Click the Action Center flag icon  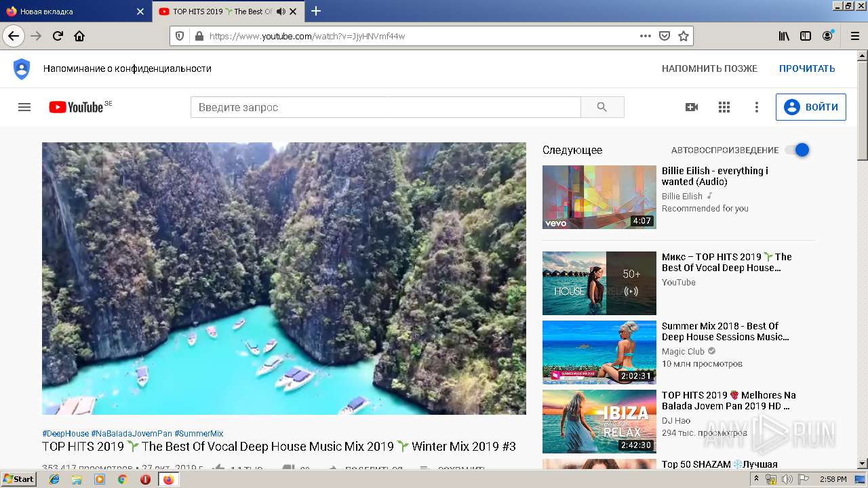click(x=803, y=479)
